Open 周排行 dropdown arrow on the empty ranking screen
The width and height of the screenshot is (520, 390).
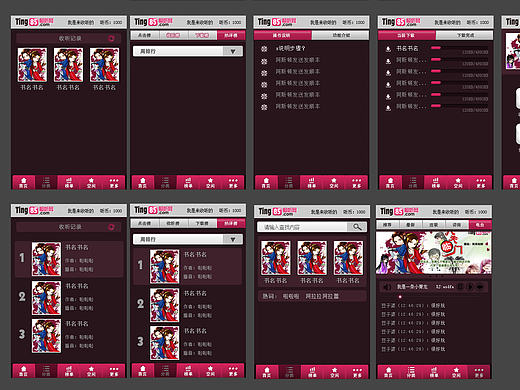pos(233,51)
